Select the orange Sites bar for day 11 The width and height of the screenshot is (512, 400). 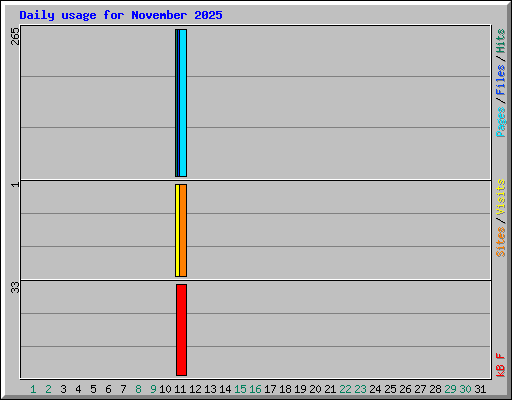click(x=183, y=230)
